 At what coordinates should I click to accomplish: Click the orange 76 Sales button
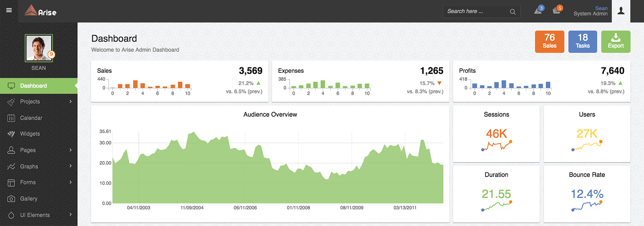pyautogui.click(x=549, y=41)
